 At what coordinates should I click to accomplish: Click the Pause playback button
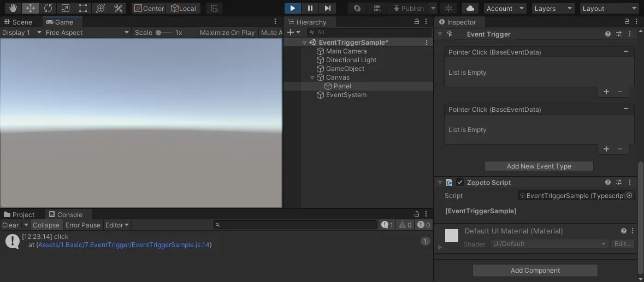click(x=310, y=8)
